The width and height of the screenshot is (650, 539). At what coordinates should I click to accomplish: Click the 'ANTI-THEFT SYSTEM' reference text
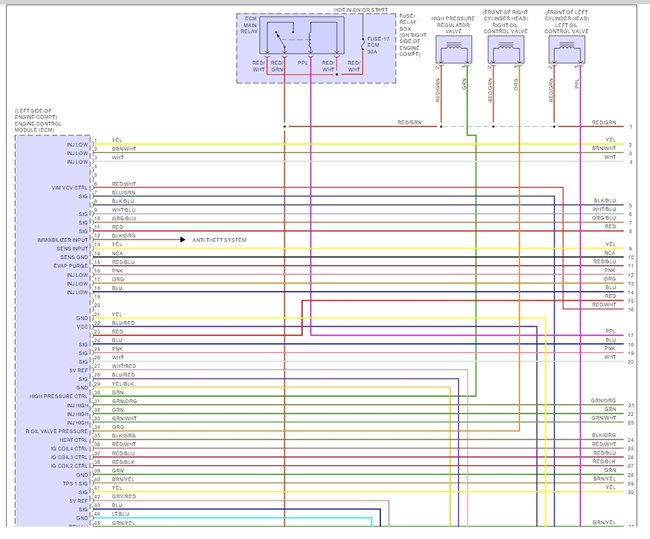point(219,240)
